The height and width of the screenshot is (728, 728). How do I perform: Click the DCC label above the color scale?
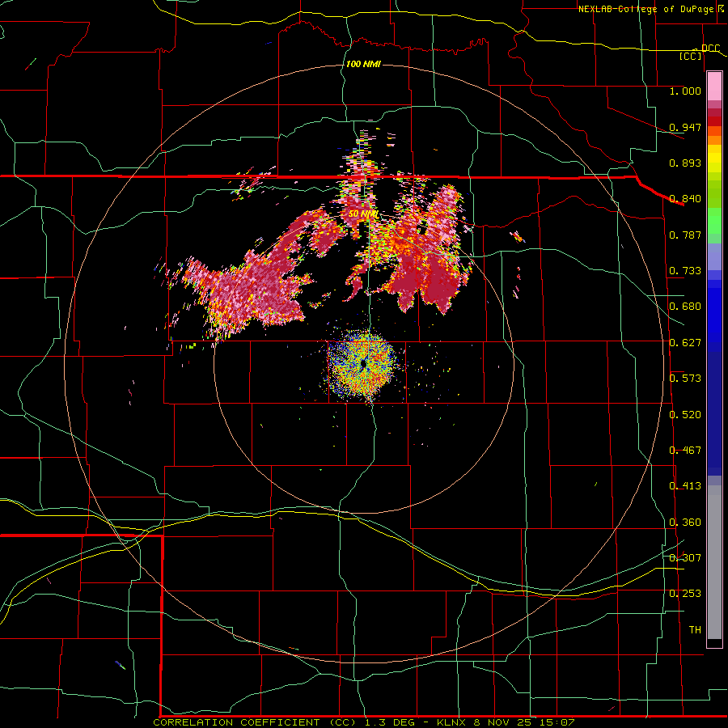[710, 49]
